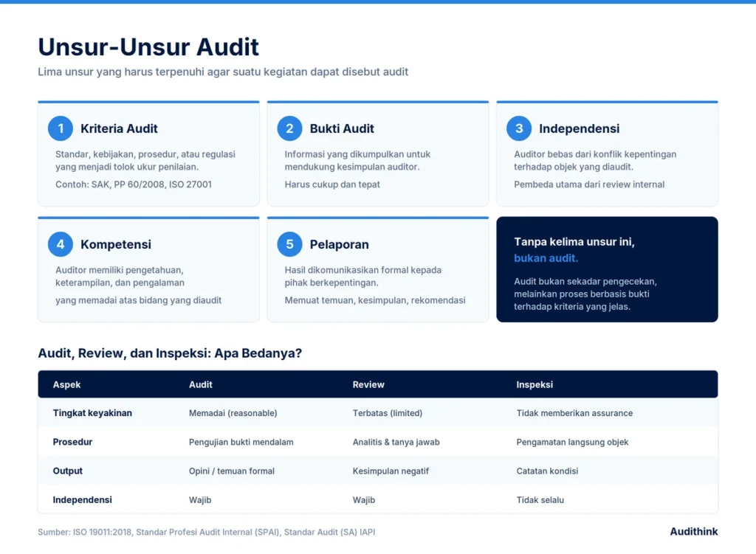Click the heading Audit, Review, dan Inspeksi: Apa Bedanya?

170,353
